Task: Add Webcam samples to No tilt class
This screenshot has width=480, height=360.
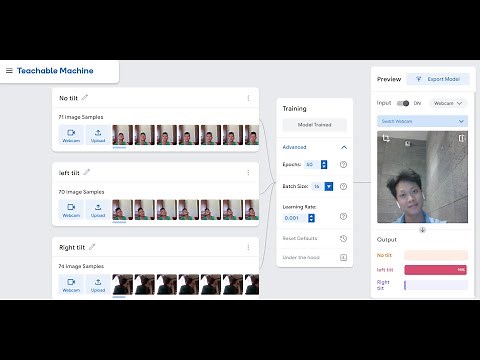Action: click(71, 135)
